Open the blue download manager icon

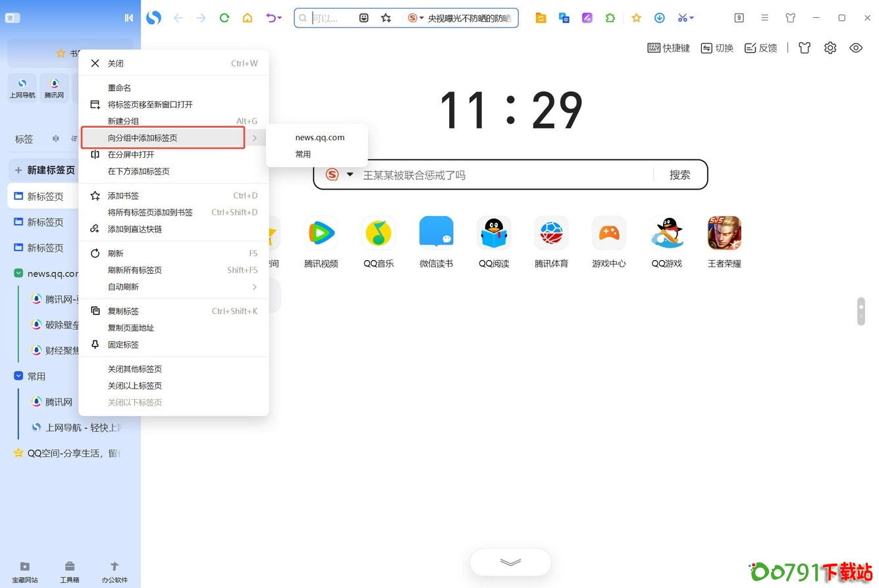[659, 18]
